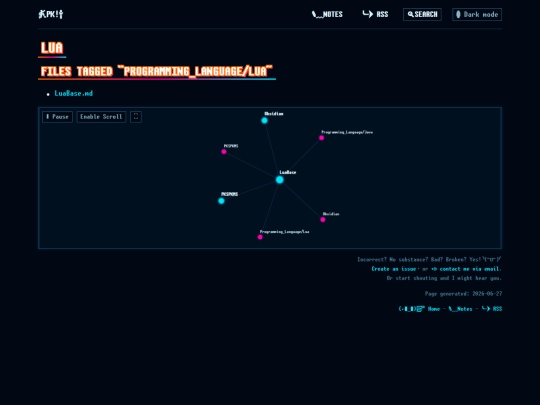Click Enable Scroll on graph

pyautogui.click(x=101, y=117)
